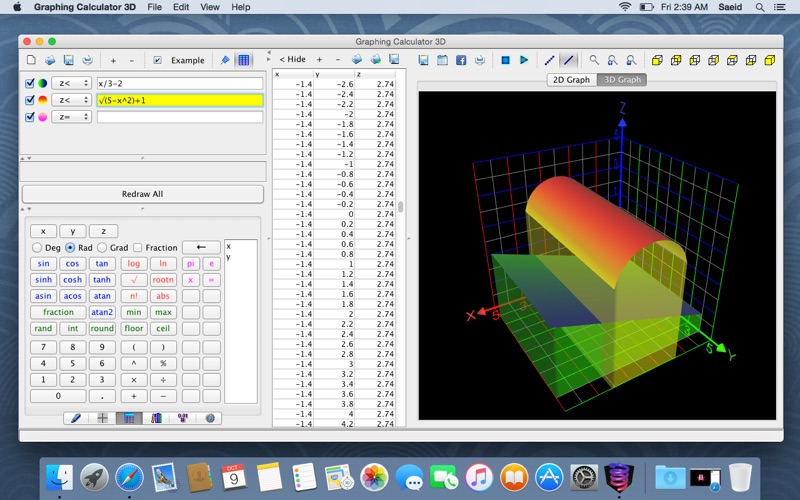Screen dimensions: 800x500
Task: Open the books library icon below keypad
Action: [156, 418]
